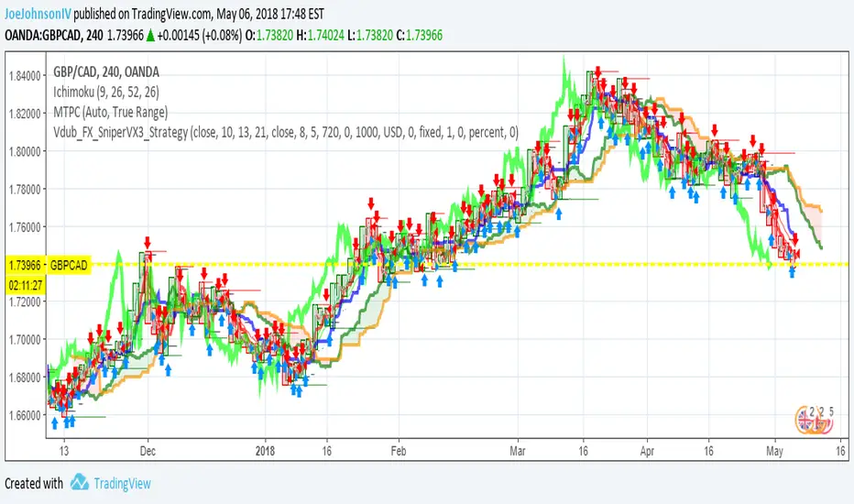Click the 1.76000 price axis label
854x504 pixels.
click(25, 226)
